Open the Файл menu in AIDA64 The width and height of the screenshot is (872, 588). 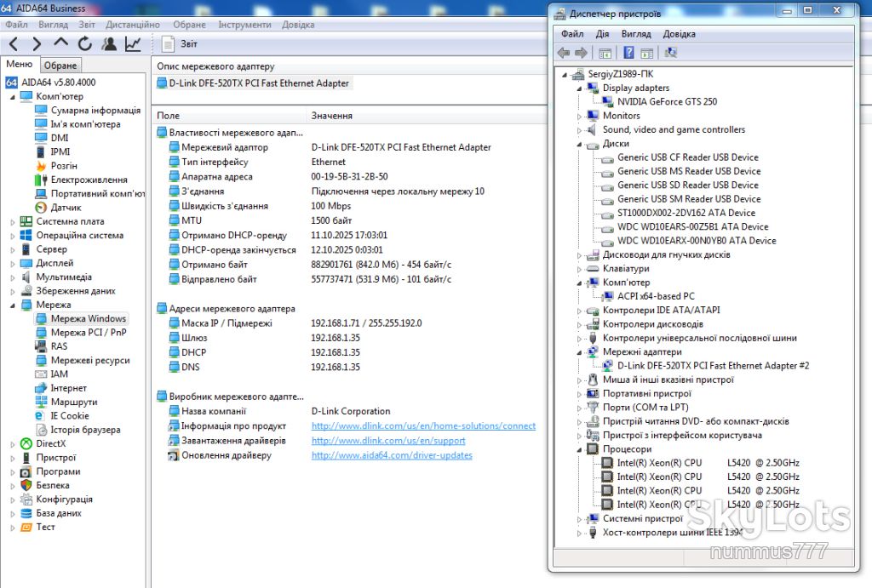coord(17,25)
